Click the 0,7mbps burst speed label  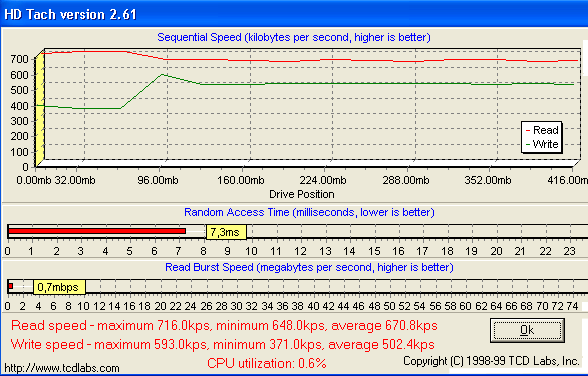pos(59,287)
